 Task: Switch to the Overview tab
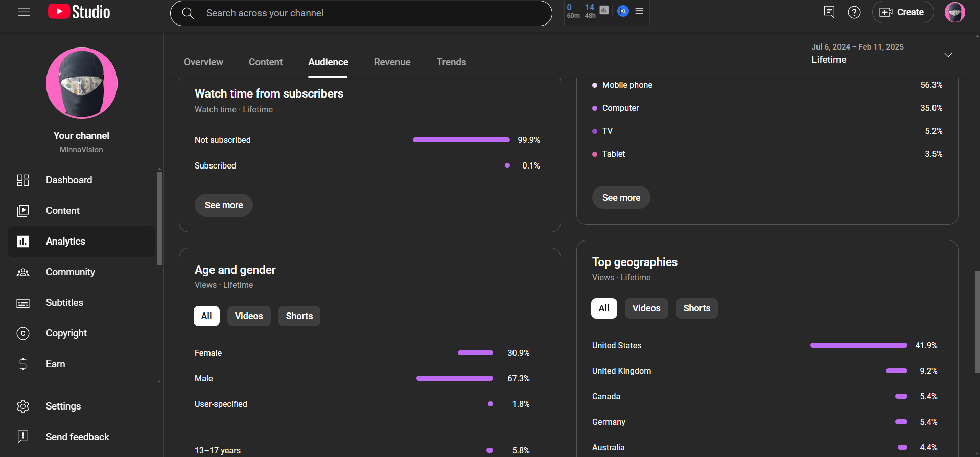coord(203,62)
